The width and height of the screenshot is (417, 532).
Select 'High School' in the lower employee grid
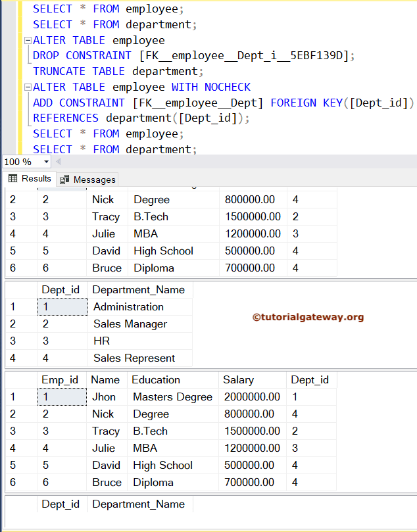coord(173,465)
